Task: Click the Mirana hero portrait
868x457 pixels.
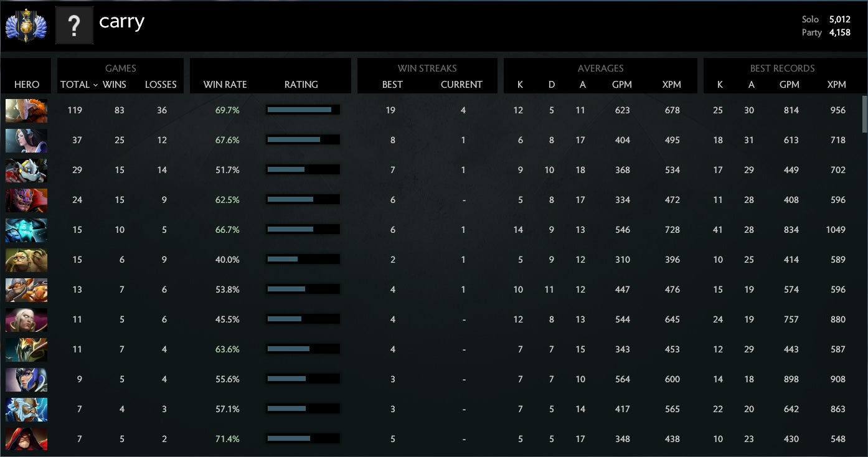Action: (x=26, y=140)
